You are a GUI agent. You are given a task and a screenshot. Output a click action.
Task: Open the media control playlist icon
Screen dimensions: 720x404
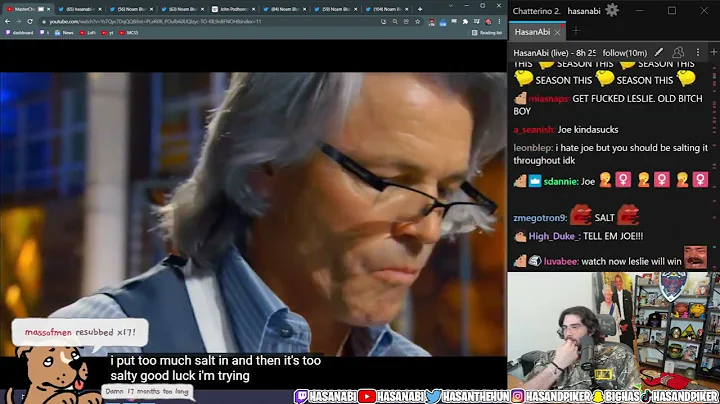click(477, 22)
